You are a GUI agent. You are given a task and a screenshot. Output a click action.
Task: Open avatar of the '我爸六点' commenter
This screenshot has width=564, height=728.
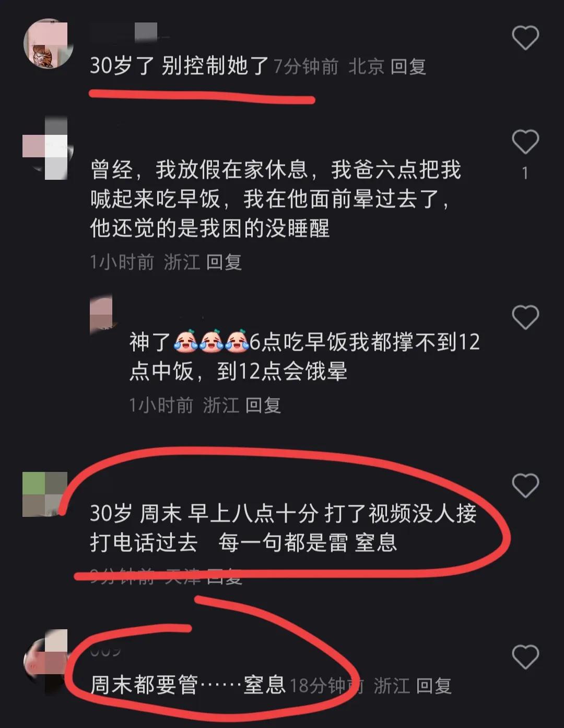pyautogui.click(x=45, y=148)
